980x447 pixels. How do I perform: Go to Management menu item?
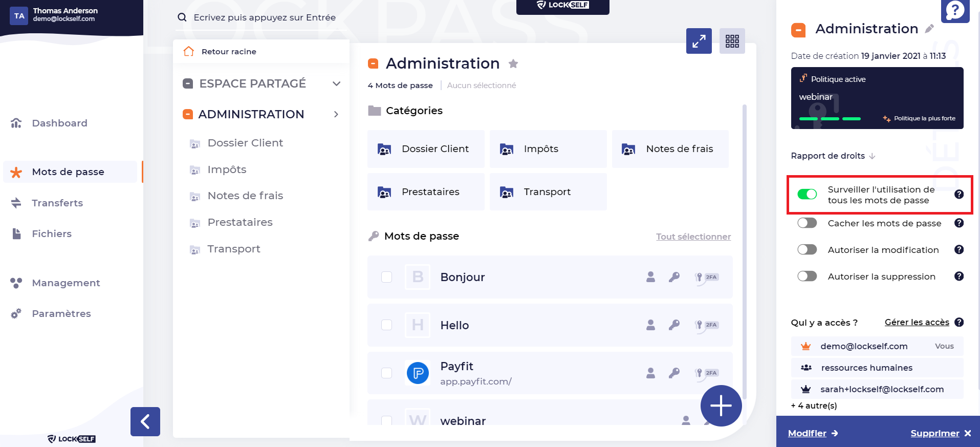coord(66,283)
